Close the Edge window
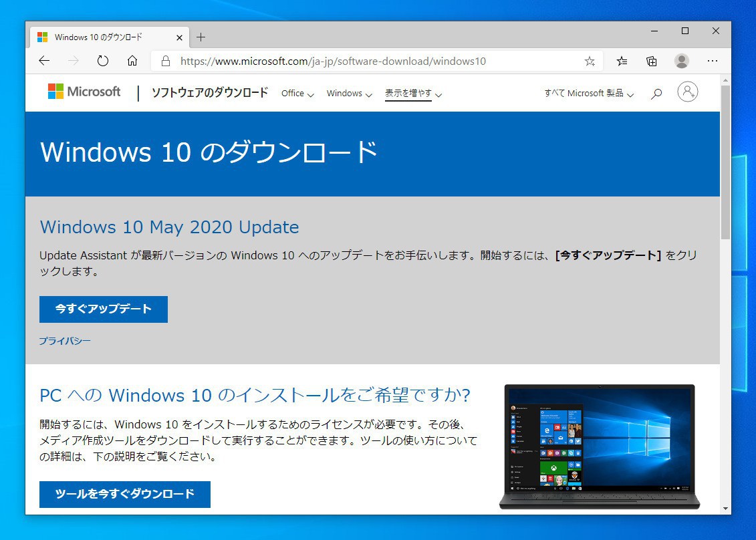756x540 pixels. pos(715,31)
